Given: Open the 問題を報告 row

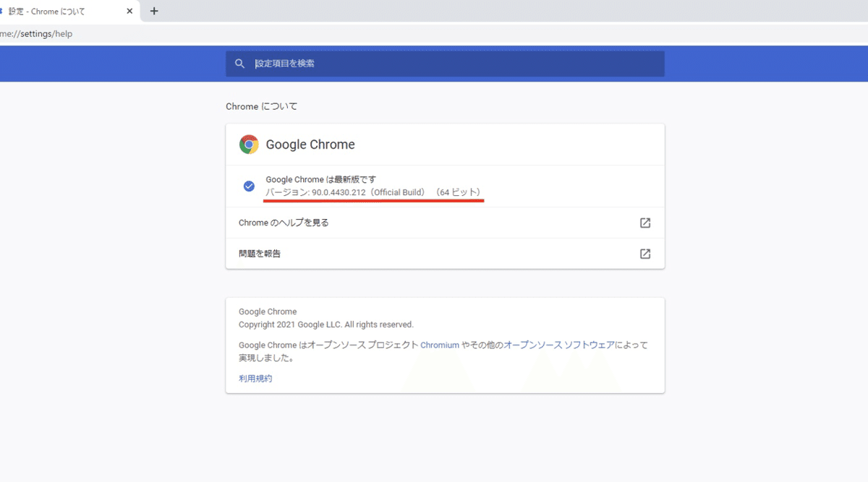Looking at the screenshot, I should (x=445, y=254).
